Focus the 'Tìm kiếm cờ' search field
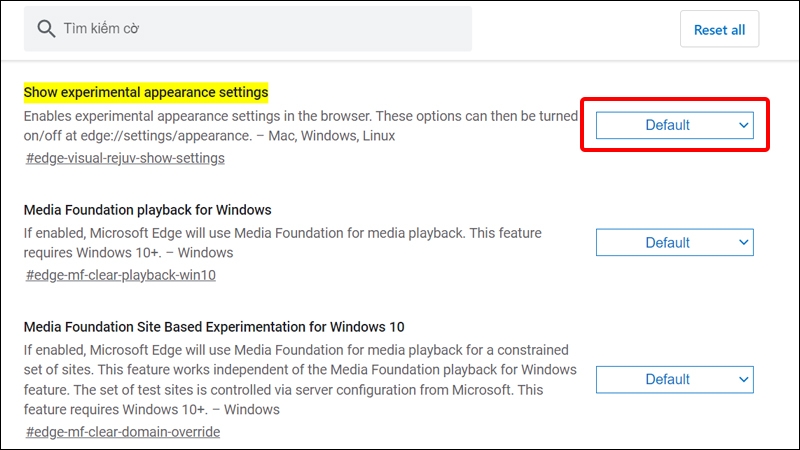The image size is (800, 450). click(247, 29)
